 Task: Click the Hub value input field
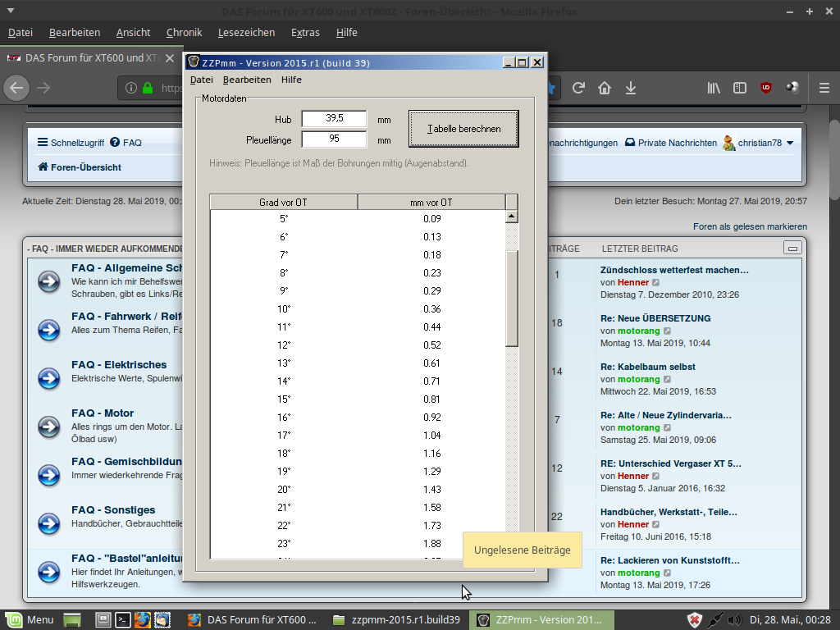click(x=334, y=119)
